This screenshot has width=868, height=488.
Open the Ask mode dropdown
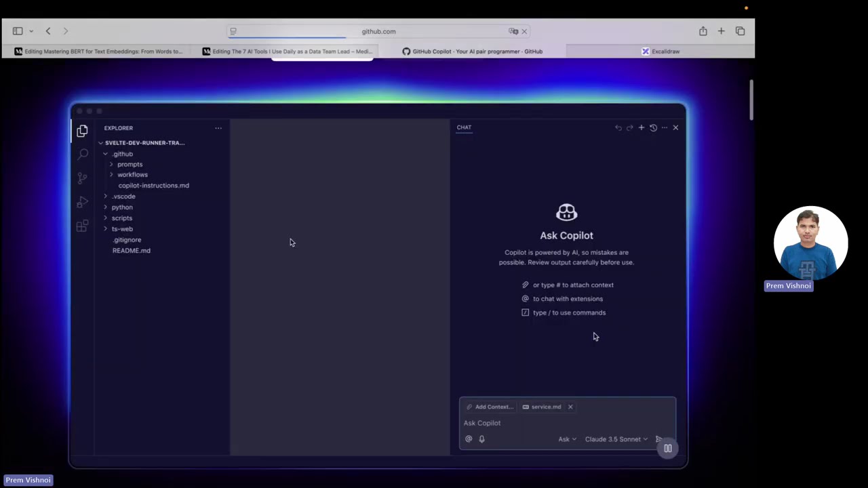567,439
